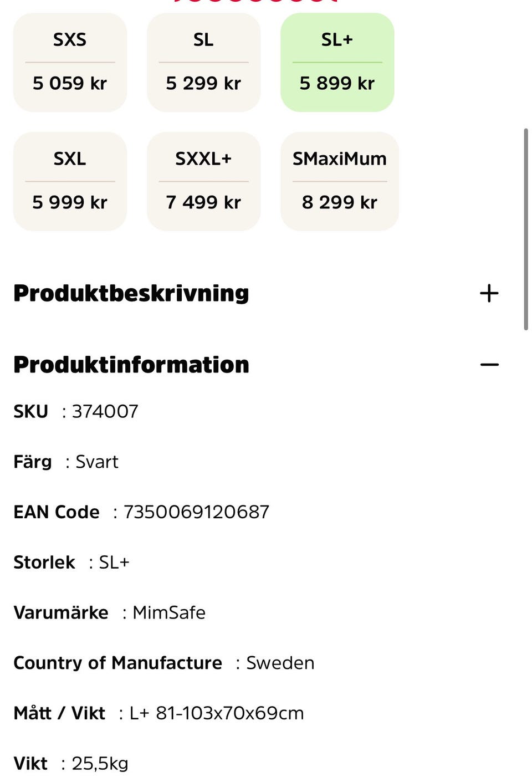The height and width of the screenshot is (782, 532).
Task: Click the Vikt 25,5kg value
Action: coord(100,763)
